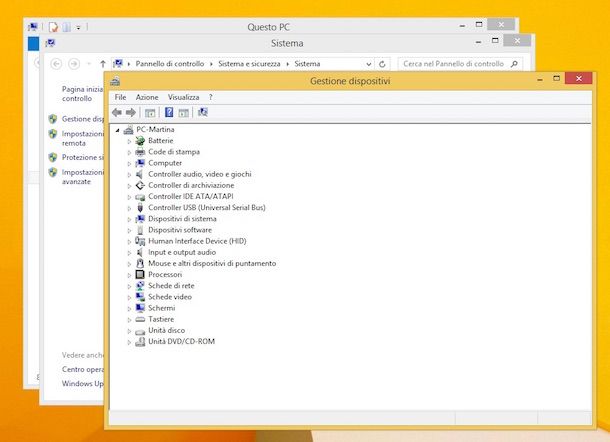Open the ? help menu

[x=210, y=97]
